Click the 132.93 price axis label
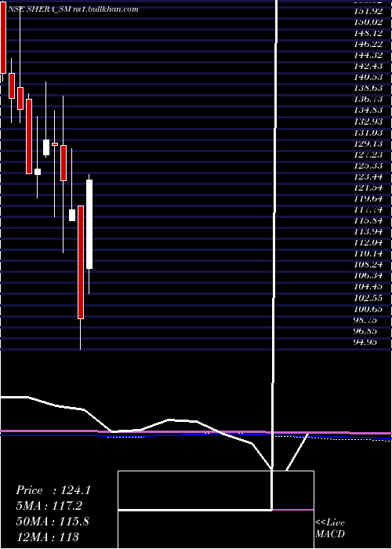The width and height of the screenshot is (392, 549). point(368,122)
